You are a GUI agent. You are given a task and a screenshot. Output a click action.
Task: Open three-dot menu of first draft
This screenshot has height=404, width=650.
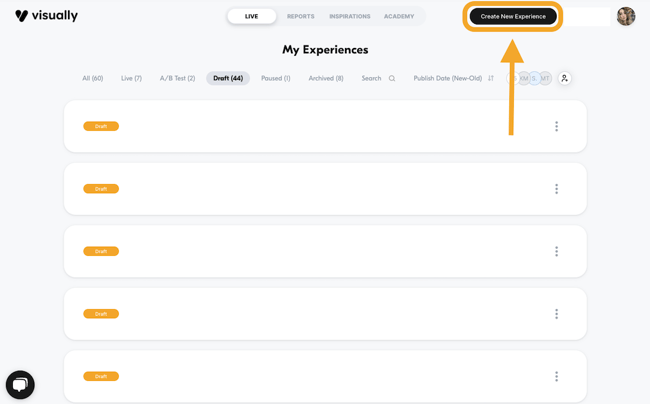point(556,127)
